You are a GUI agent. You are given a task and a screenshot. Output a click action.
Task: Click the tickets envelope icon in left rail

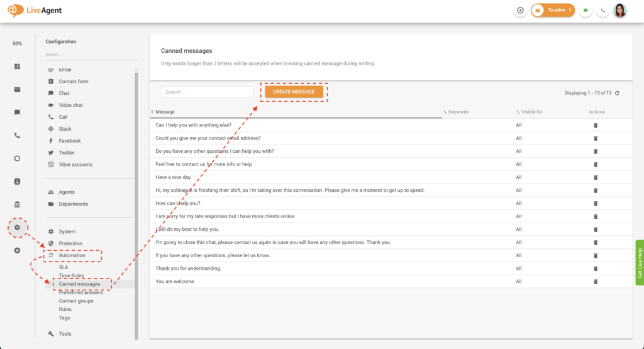(x=18, y=89)
